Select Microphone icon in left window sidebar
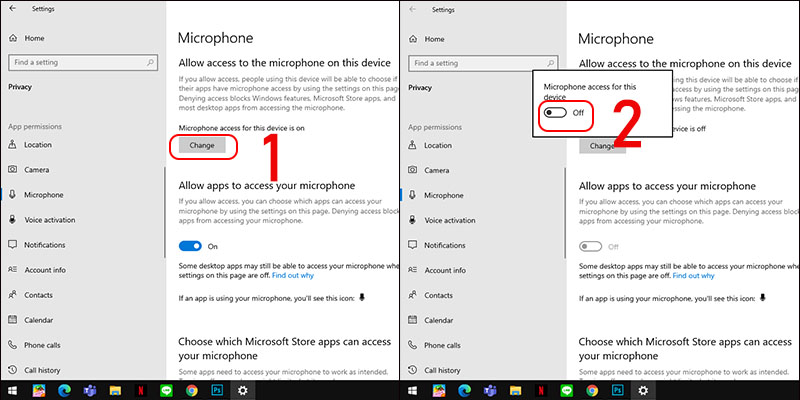The height and width of the screenshot is (400, 800). click(13, 195)
